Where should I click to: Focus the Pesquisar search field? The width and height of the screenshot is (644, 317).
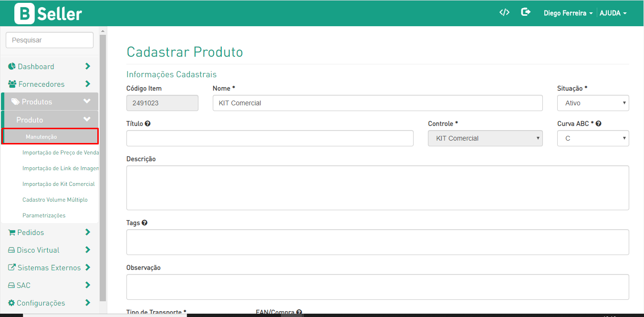click(50, 40)
